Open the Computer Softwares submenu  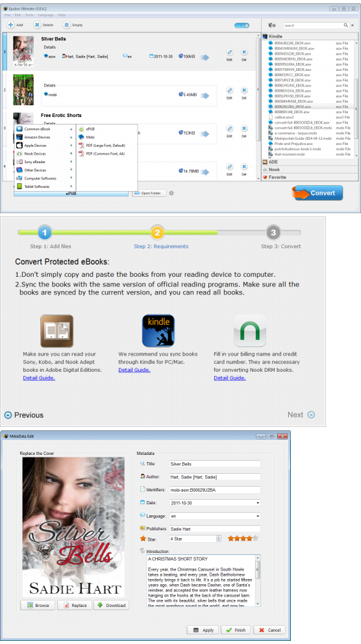pyautogui.click(x=44, y=178)
